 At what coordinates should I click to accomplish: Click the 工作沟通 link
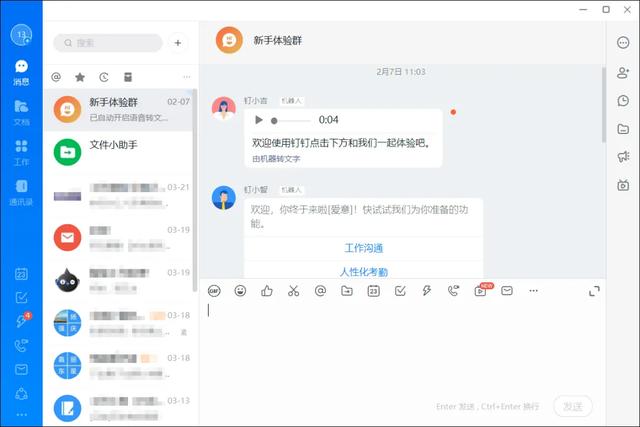[x=363, y=248]
